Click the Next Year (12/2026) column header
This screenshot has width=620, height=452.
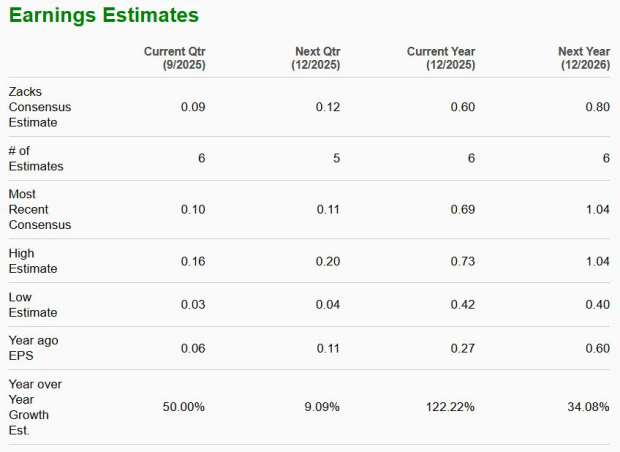[x=584, y=58]
